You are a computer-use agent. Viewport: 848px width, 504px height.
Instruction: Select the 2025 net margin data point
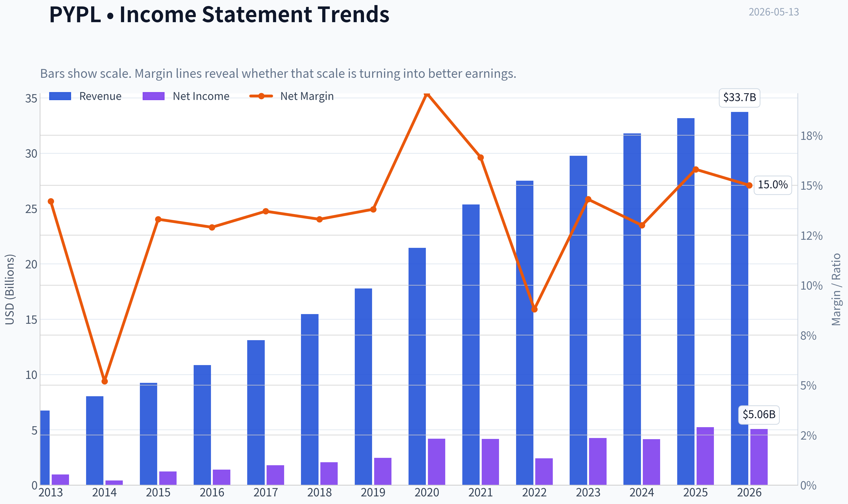pos(695,169)
